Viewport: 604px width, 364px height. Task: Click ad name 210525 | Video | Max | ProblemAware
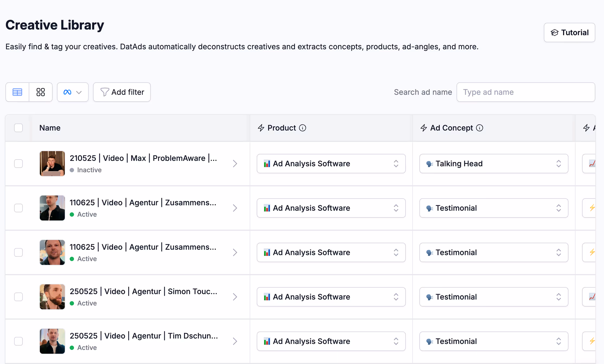tap(143, 158)
